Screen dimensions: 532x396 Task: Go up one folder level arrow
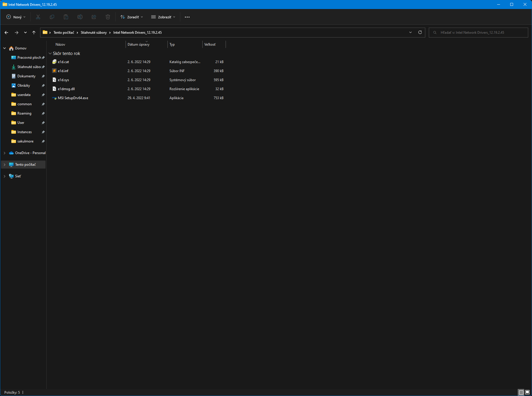click(x=34, y=33)
